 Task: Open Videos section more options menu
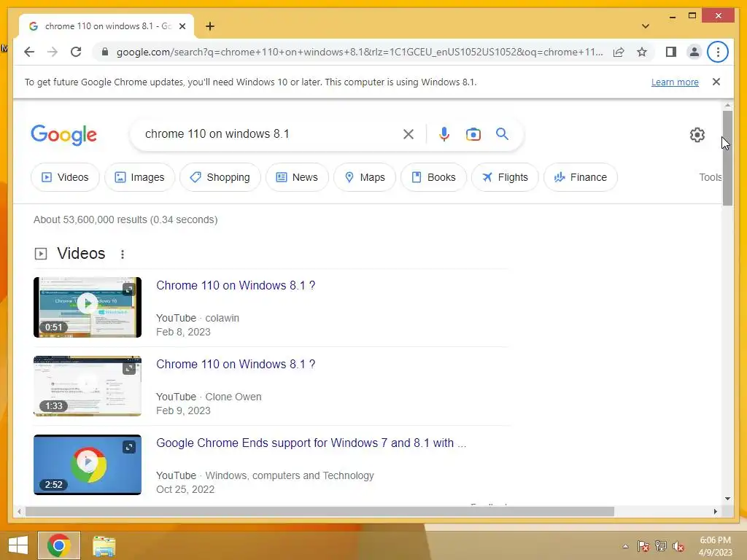click(x=123, y=254)
